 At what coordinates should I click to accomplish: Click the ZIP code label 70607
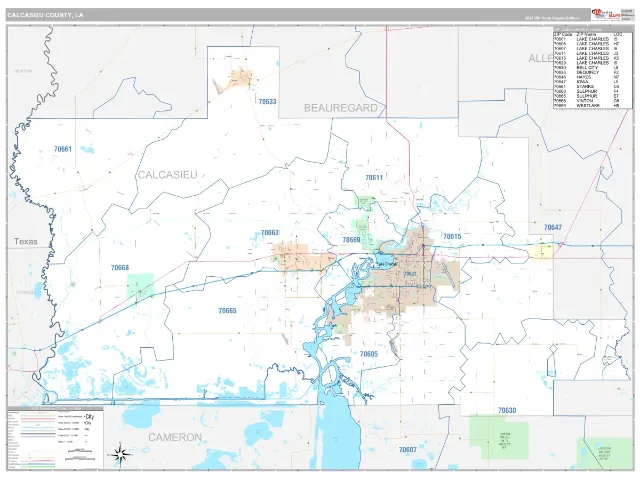coord(408,450)
